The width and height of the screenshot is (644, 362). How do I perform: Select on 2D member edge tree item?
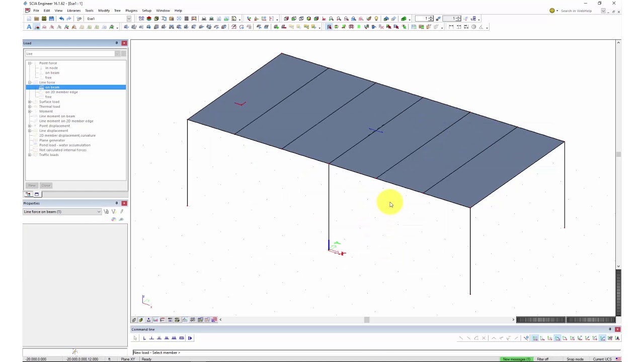[x=61, y=92]
